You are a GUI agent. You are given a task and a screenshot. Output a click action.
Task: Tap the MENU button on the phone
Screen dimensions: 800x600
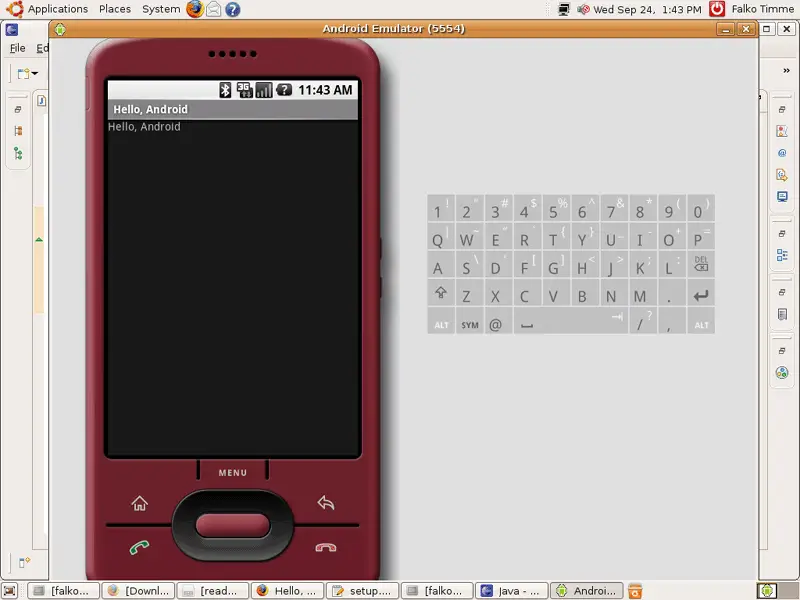pos(233,473)
